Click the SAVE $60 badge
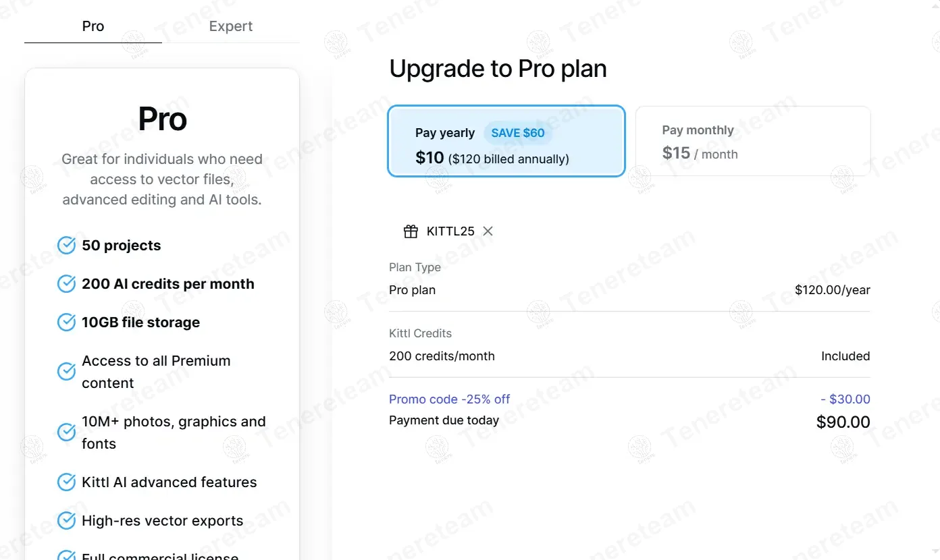940x560 pixels. click(518, 133)
